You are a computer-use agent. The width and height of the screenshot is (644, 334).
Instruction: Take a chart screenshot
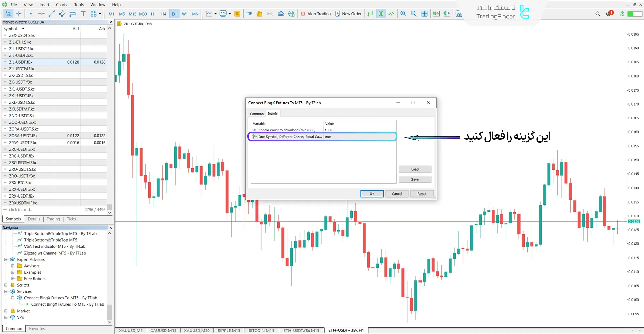click(459, 14)
